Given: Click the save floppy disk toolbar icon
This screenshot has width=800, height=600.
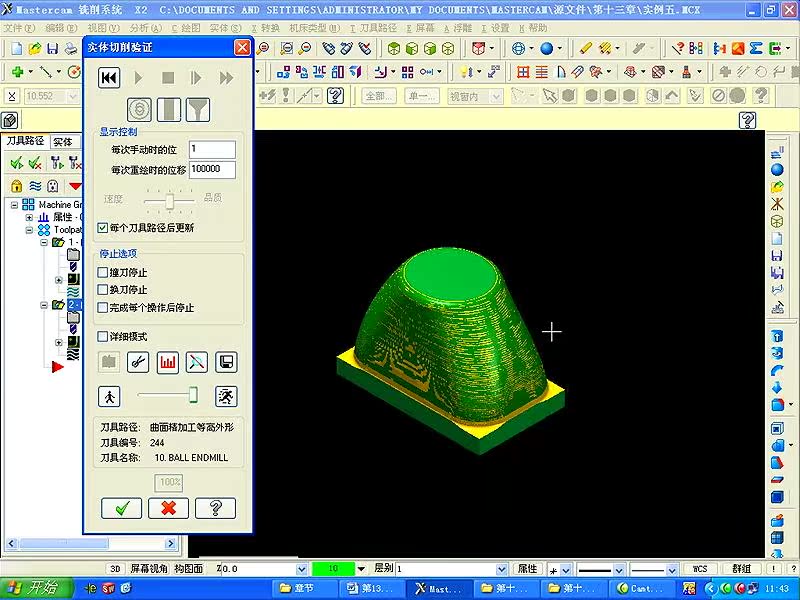Looking at the screenshot, I should 52,48.
